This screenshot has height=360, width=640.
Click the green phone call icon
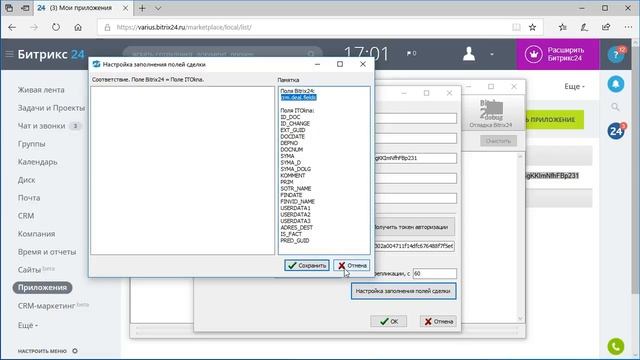pyautogui.click(x=616, y=347)
